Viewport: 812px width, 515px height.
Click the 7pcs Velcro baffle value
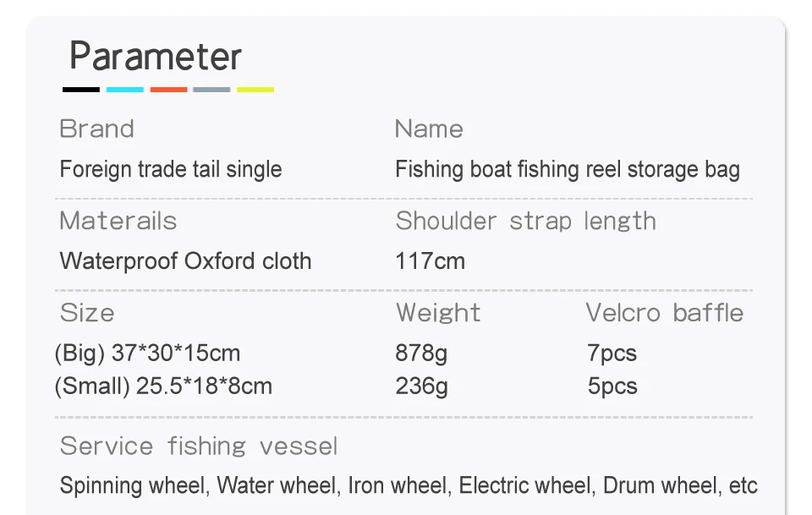point(612,353)
